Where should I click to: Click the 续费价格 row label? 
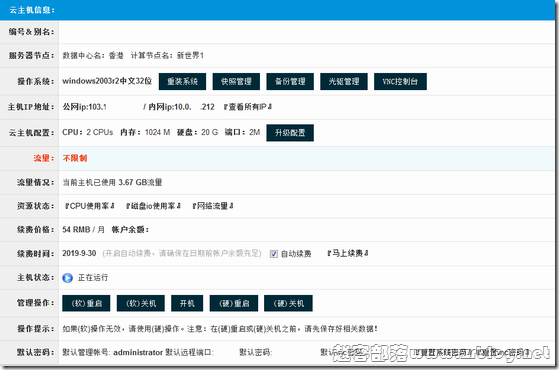[x=36, y=230]
